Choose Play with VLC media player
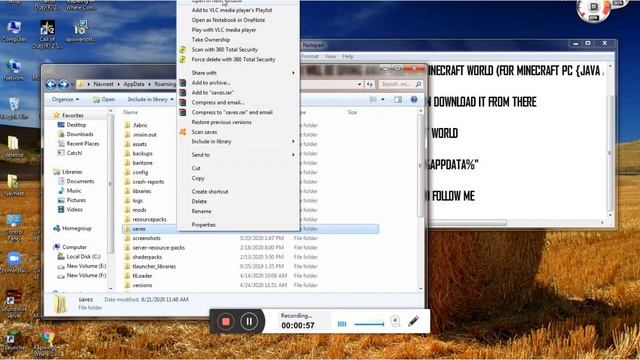Screen dimensions: 640x360 224,30
